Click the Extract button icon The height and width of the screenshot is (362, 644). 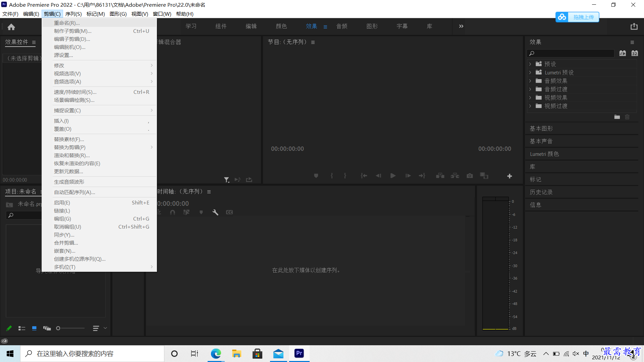(x=455, y=176)
